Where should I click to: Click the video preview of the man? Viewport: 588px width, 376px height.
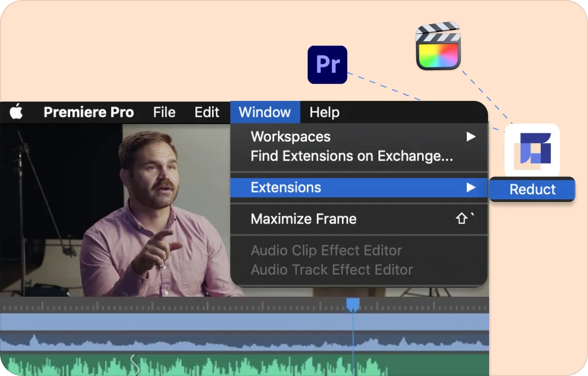[115, 210]
